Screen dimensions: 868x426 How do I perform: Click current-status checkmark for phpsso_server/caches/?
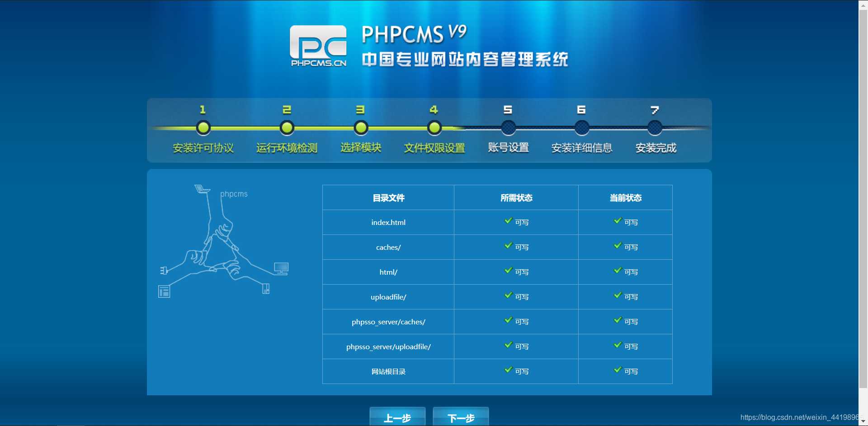618,320
